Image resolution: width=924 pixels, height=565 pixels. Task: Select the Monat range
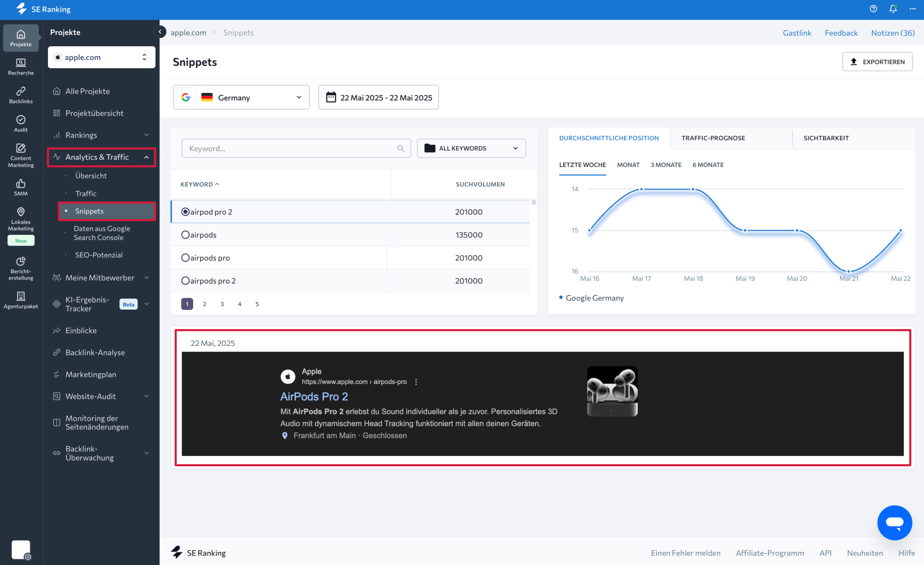pyautogui.click(x=628, y=165)
